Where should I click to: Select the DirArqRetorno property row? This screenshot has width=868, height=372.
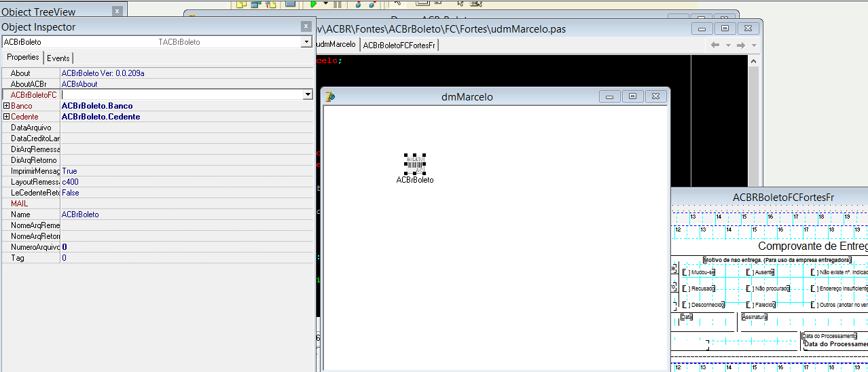click(x=158, y=160)
